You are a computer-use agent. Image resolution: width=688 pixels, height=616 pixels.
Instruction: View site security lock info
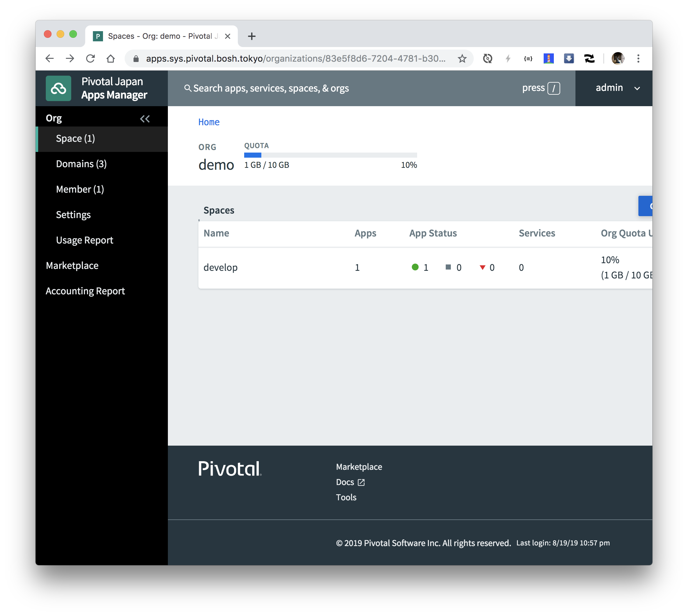point(136,58)
